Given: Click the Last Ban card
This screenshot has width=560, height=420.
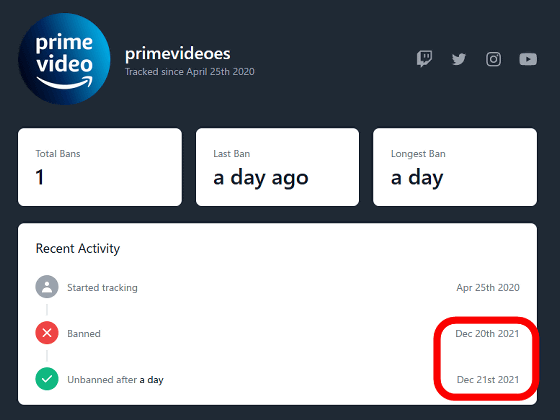Looking at the screenshot, I should [x=278, y=167].
